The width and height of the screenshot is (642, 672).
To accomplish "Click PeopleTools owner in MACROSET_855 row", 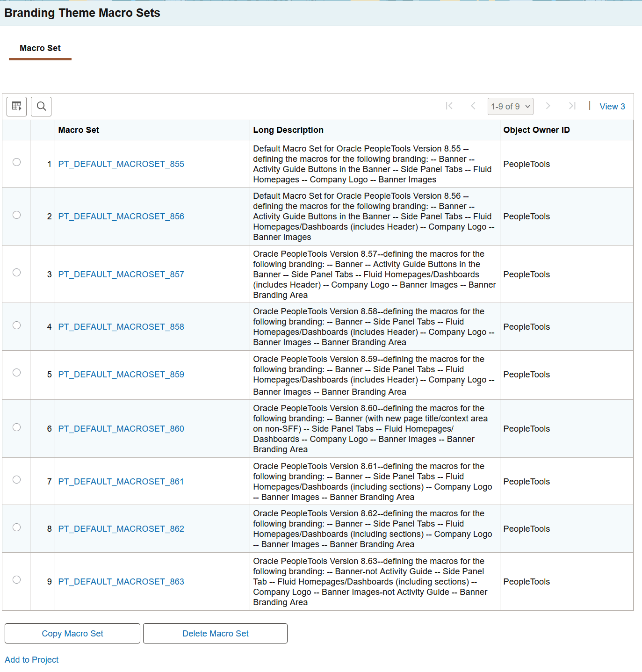I will 527,164.
